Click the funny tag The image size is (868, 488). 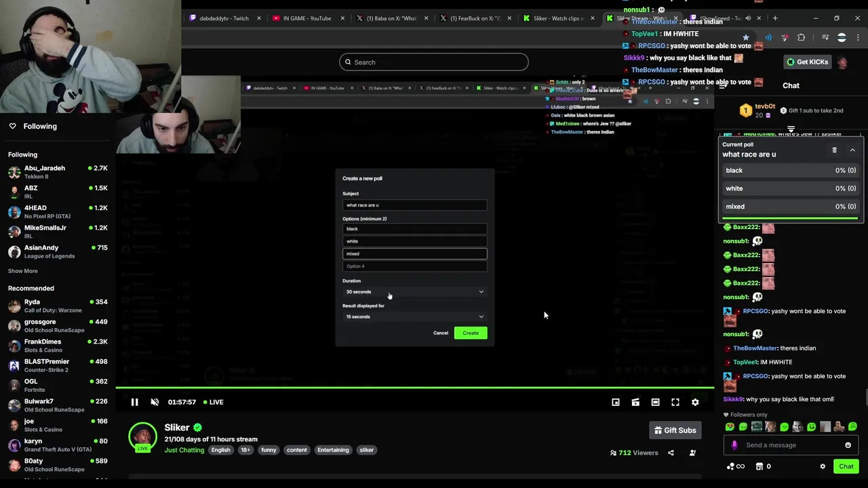269,450
